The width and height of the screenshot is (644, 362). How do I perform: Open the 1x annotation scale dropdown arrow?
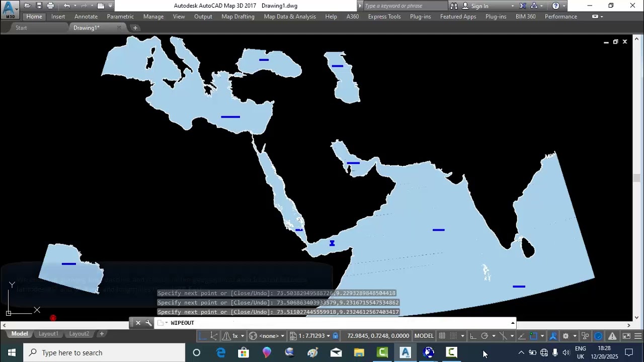(243, 336)
